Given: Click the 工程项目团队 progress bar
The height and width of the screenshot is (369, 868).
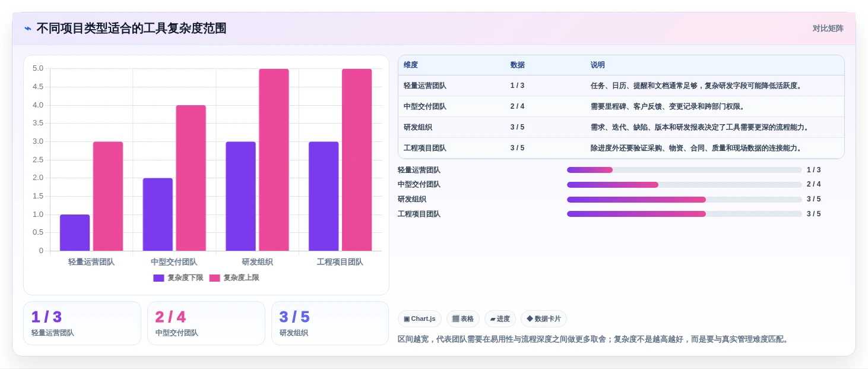Looking at the screenshot, I should click(684, 214).
